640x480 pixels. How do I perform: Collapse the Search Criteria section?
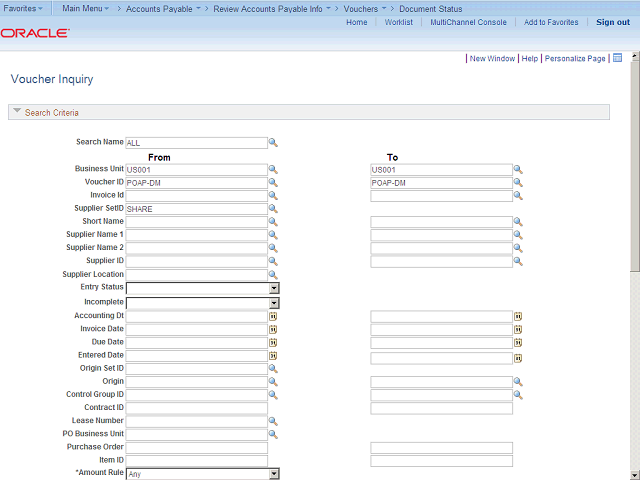coord(17,112)
